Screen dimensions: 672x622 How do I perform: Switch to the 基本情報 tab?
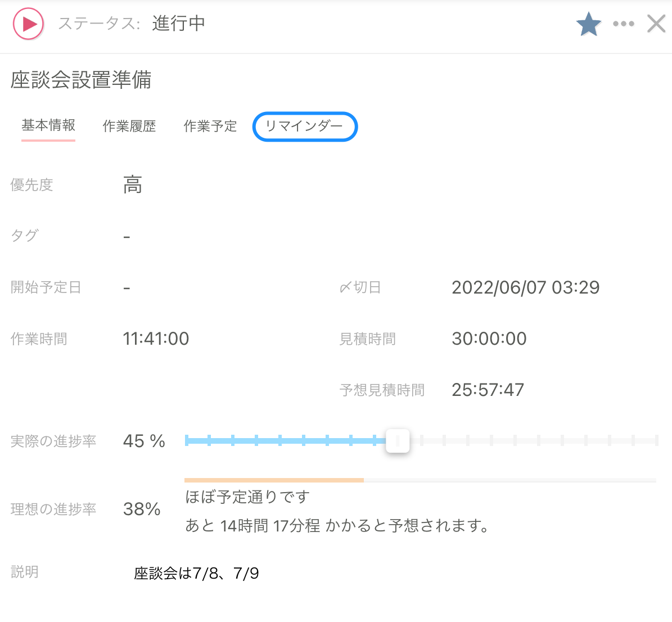48,125
